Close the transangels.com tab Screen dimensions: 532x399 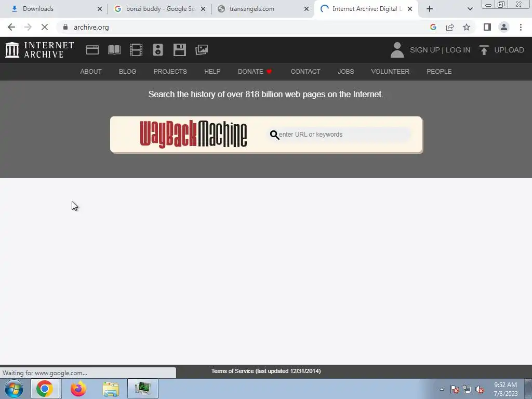click(x=307, y=9)
